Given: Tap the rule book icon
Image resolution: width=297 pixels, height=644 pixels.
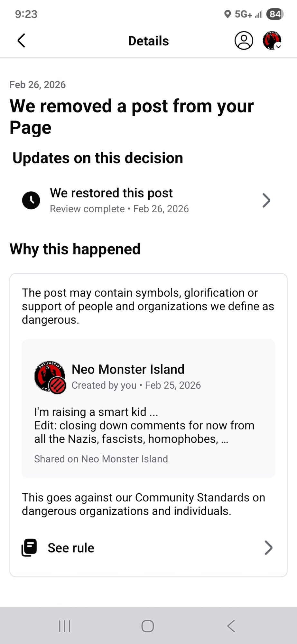Looking at the screenshot, I should [x=29, y=548].
